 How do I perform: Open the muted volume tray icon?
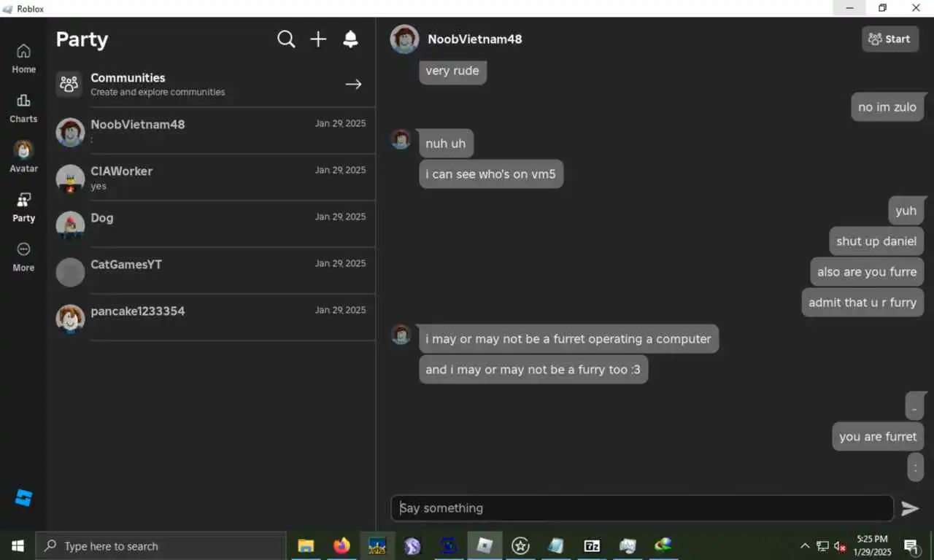pos(840,546)
